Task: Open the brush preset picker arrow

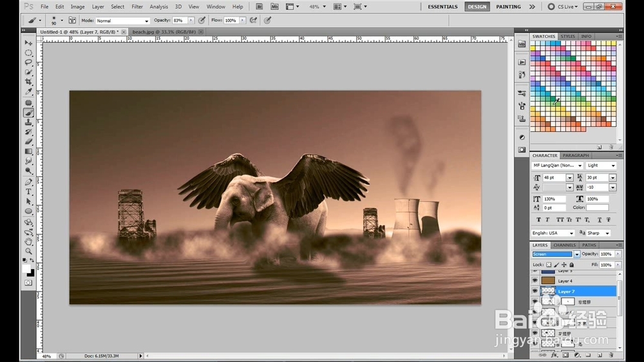Action: [x=62, y=20]
